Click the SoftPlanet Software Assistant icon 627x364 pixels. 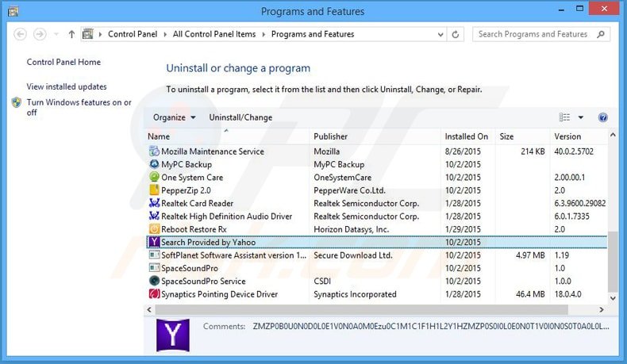pyautogui.click(x=154, y=255)
